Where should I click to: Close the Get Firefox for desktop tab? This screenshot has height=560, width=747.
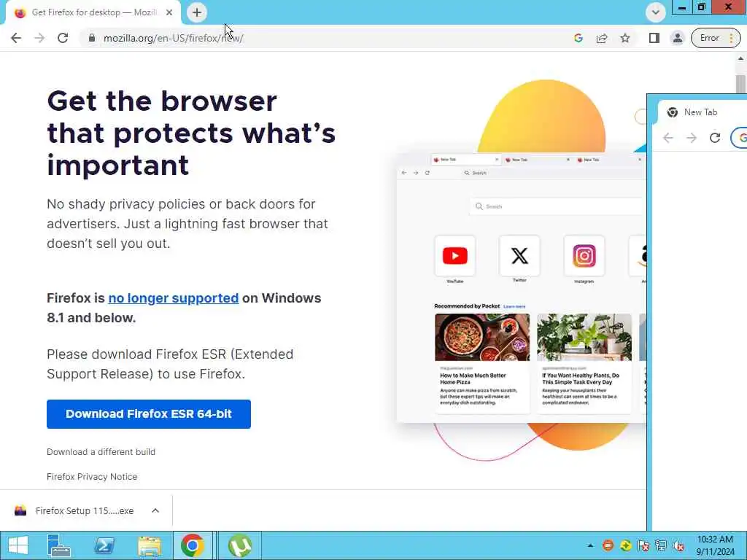[x=169, y=13]
